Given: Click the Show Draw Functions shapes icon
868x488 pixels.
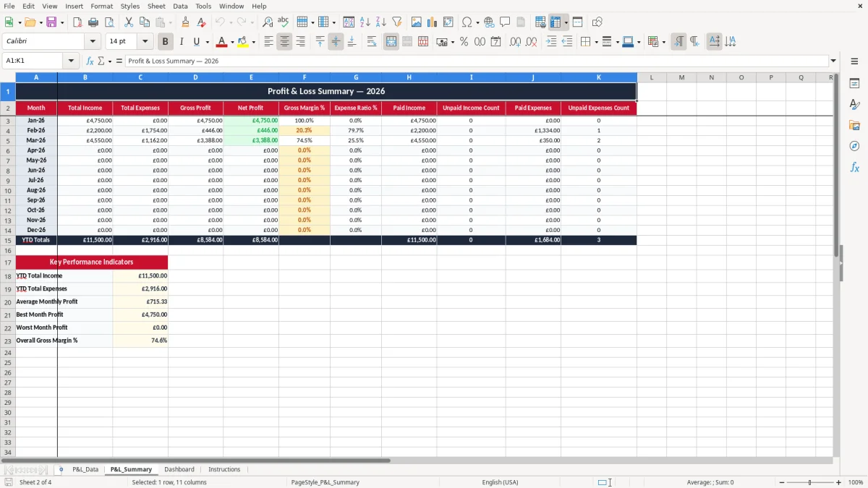Looking at the screenshot, I should coord(597,22).
